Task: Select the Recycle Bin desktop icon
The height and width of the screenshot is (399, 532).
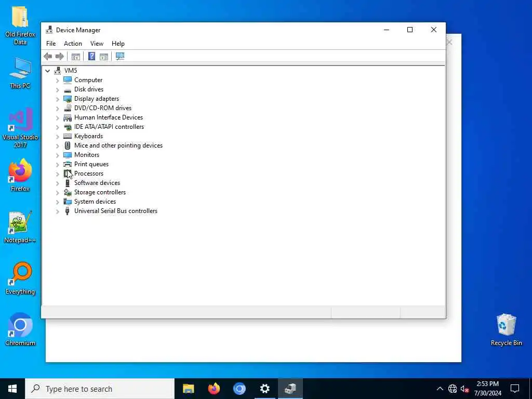Action: [x=506, y=330]
